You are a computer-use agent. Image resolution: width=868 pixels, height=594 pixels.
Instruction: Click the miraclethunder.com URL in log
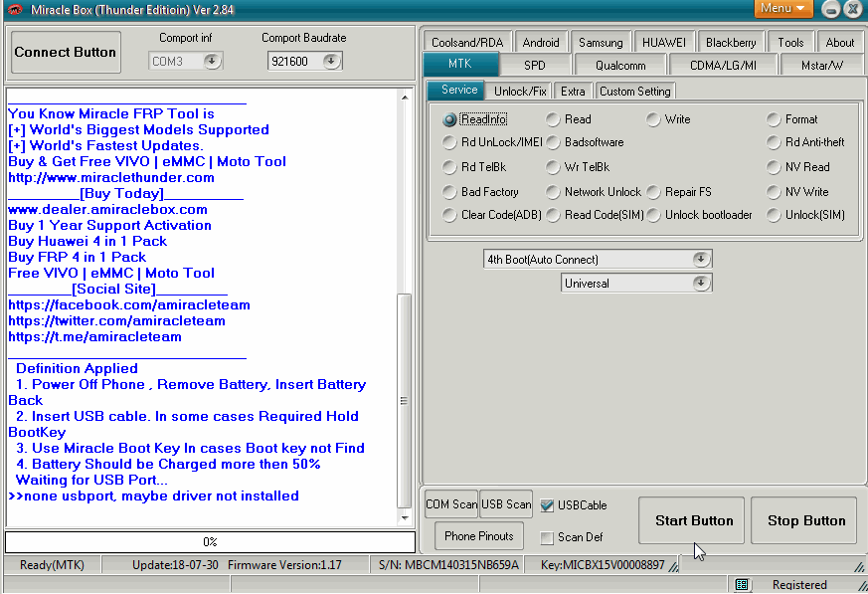[111, 178]
